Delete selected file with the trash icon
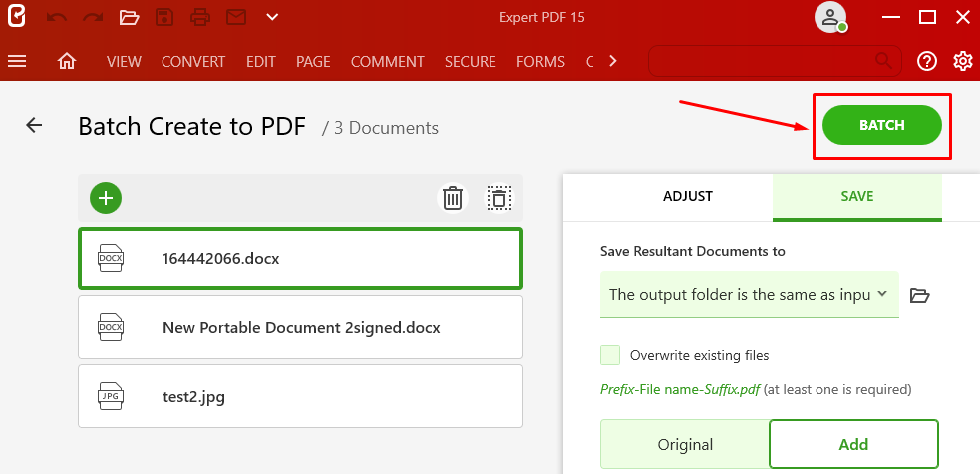 click(x=452, y=198)
